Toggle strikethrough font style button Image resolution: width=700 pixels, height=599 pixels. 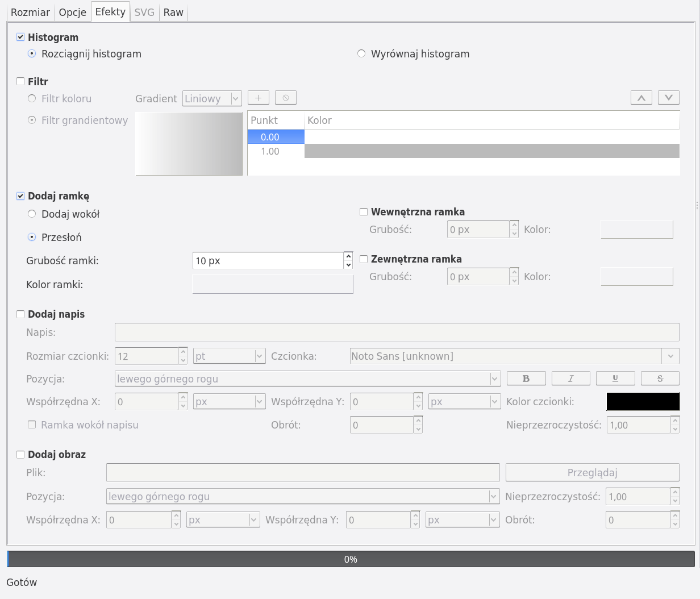tap(660, 378)
